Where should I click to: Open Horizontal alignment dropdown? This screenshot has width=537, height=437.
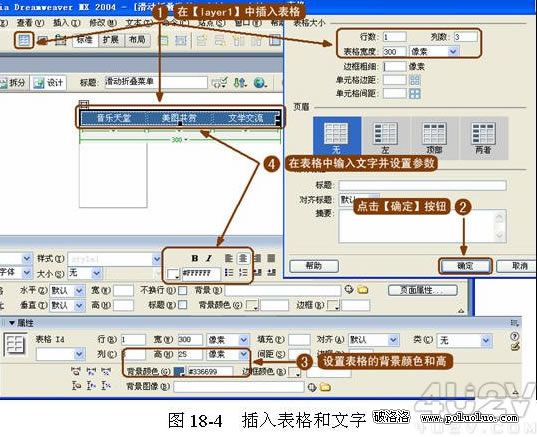pyautogui.click(x=79, y=291)
